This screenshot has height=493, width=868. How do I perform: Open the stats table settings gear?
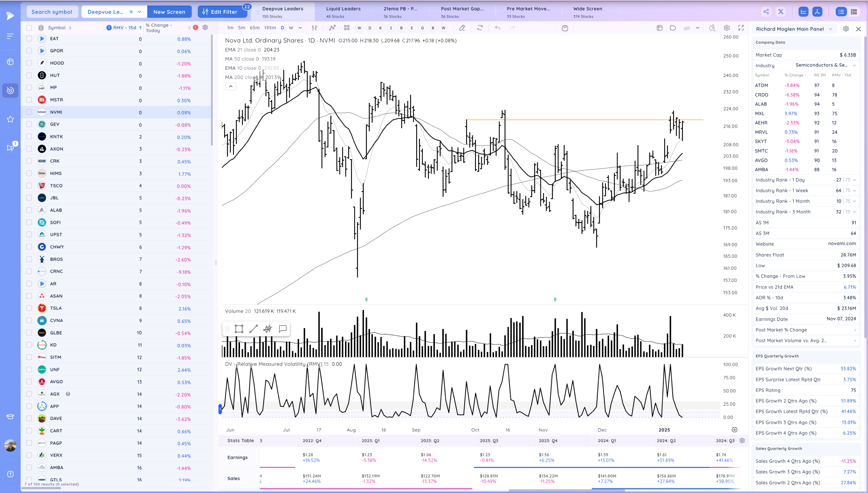742,440
